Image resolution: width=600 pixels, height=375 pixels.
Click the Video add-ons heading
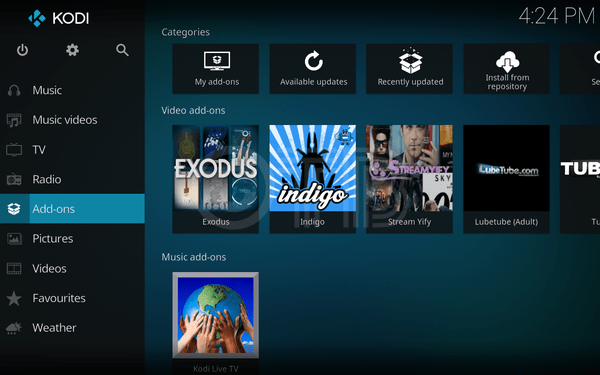193,111
